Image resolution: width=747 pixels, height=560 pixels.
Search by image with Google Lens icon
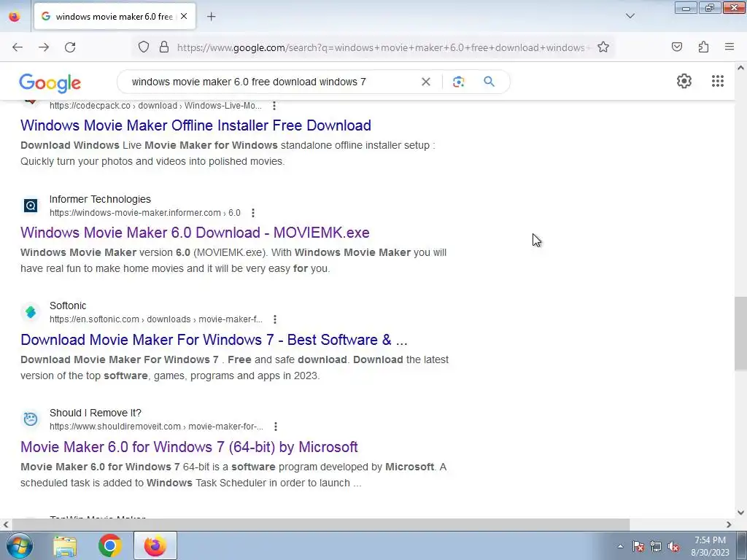tap(458, 82)
